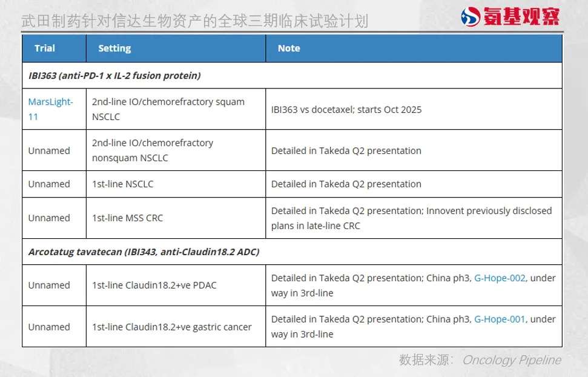The width and height of the screenshot is (588, 377).
Task: Select the chemorefractory squam NSCLC setting cell
Action: point(168,109)
